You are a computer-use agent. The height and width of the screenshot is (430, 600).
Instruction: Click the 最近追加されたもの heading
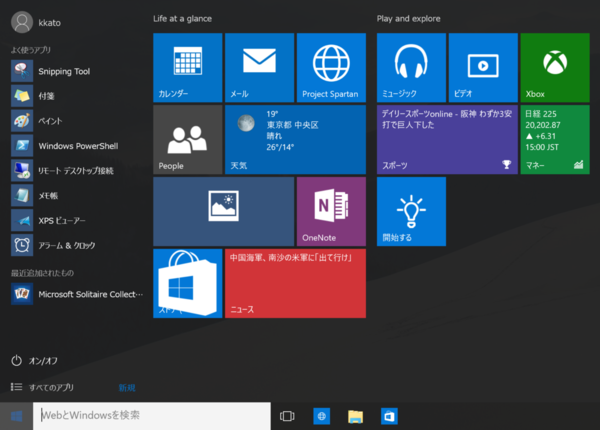[42, 273]
